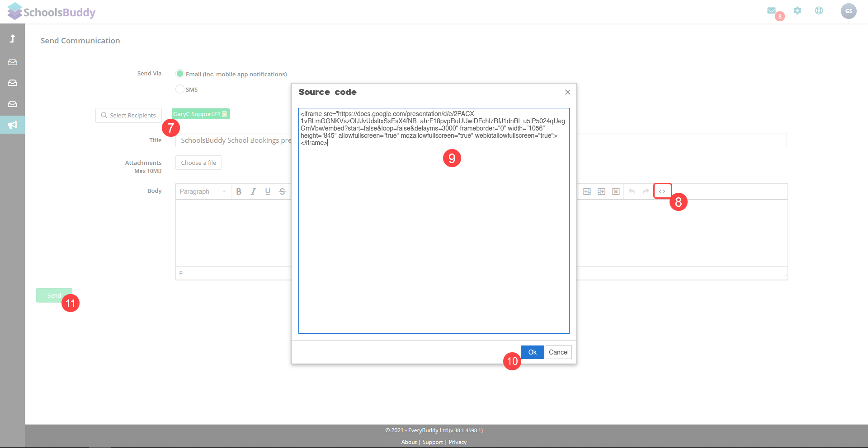The height and width of the screenshot is (448, 868).
Task: Click the up-arrow icon in left sidebar
Action: [x=13, y=38]
